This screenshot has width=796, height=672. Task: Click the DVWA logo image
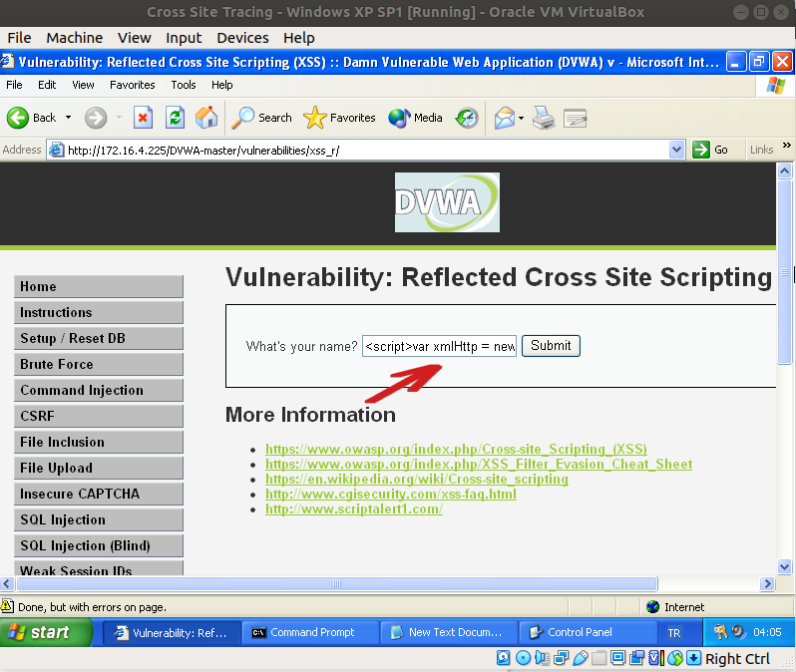pyautogui.click(x=447, y=202)
